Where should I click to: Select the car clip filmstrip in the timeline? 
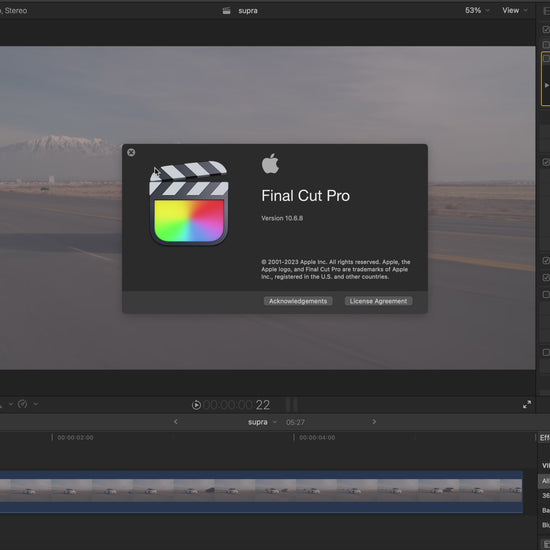point(261,491)
